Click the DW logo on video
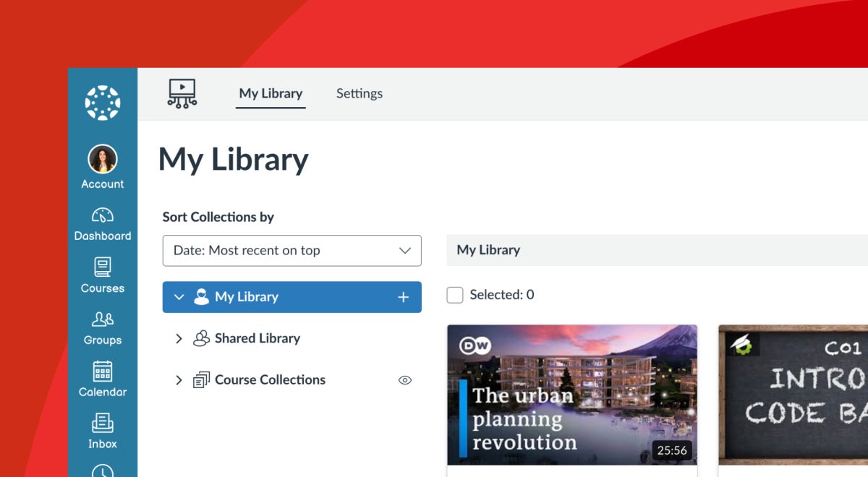Viewport: 868px width, 477px height. [x=475, y=344]
